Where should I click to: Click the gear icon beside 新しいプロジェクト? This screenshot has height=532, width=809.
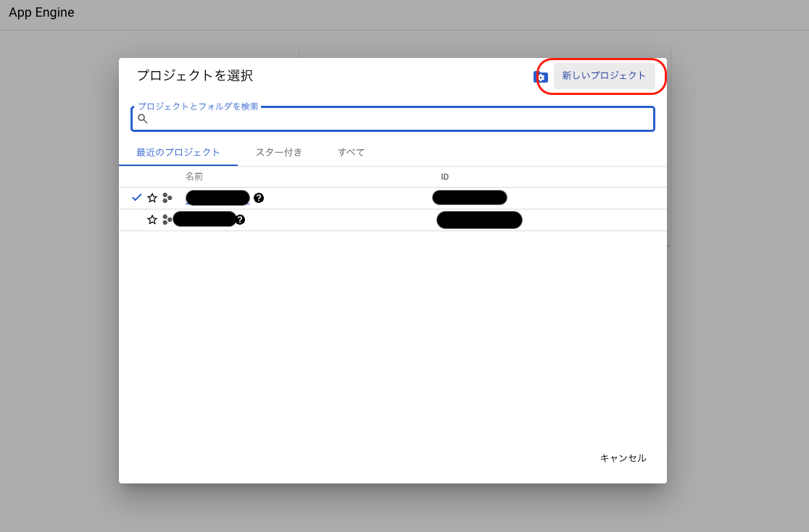(540, 76)
